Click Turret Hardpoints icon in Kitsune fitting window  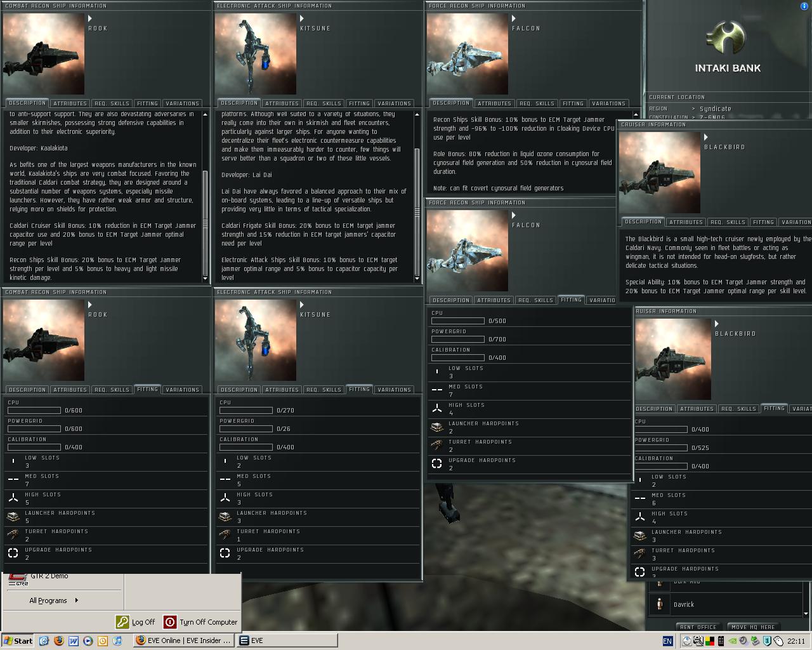(x=225, y=535)
